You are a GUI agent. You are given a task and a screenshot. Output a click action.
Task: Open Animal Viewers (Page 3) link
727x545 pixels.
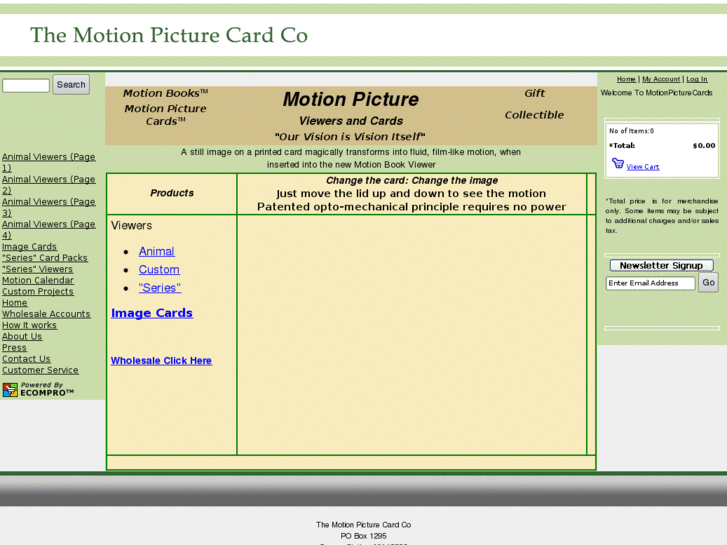pos(48,207)
